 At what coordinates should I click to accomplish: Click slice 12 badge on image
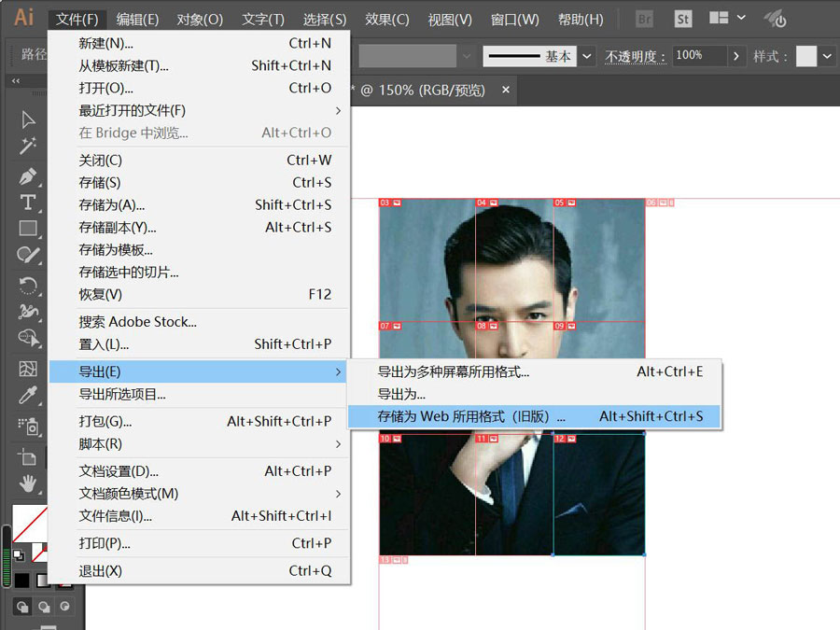pyautogui.click(x=566, y=439)
